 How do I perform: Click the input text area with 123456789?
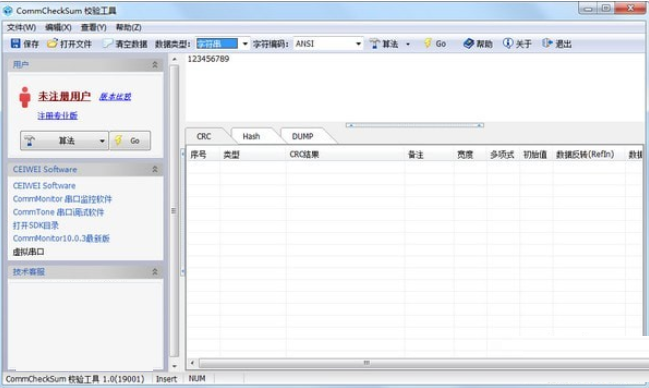tap(414, 88)
